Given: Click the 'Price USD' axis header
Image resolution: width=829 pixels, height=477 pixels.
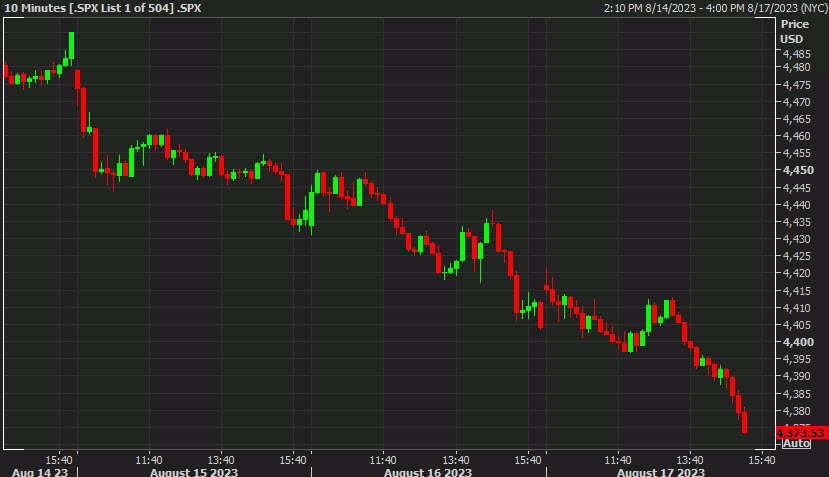Looking at the screenshot, I should point(794,31).
